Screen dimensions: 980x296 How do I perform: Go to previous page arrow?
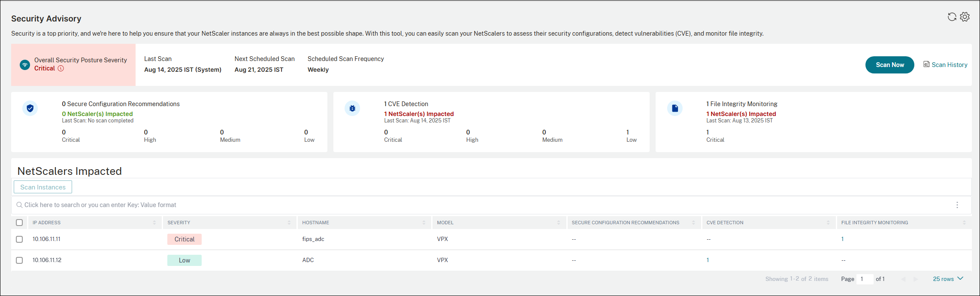pos(903,279)
